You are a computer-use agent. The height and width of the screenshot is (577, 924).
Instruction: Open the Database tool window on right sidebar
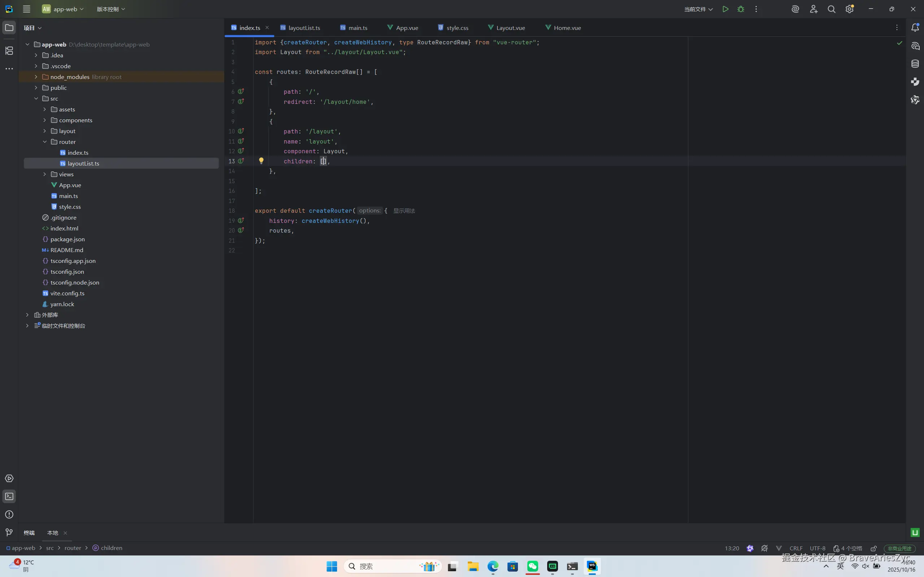tap(915, 64)
